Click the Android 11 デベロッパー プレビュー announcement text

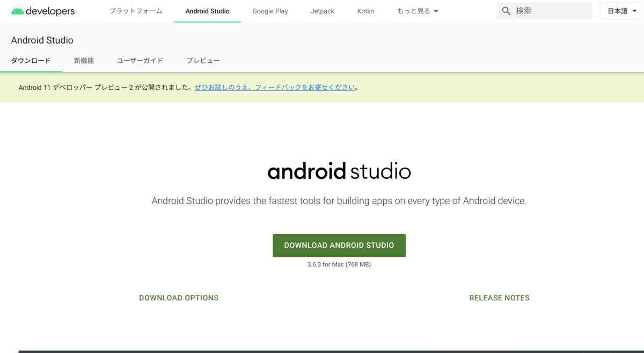pos(105,87)
